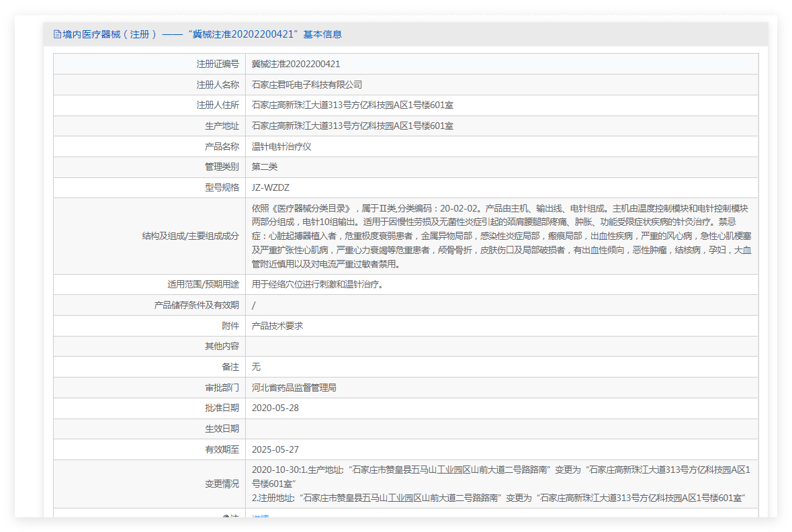Click the 型号规格 label cell
The image size is (792, 532).
[150, 187]
